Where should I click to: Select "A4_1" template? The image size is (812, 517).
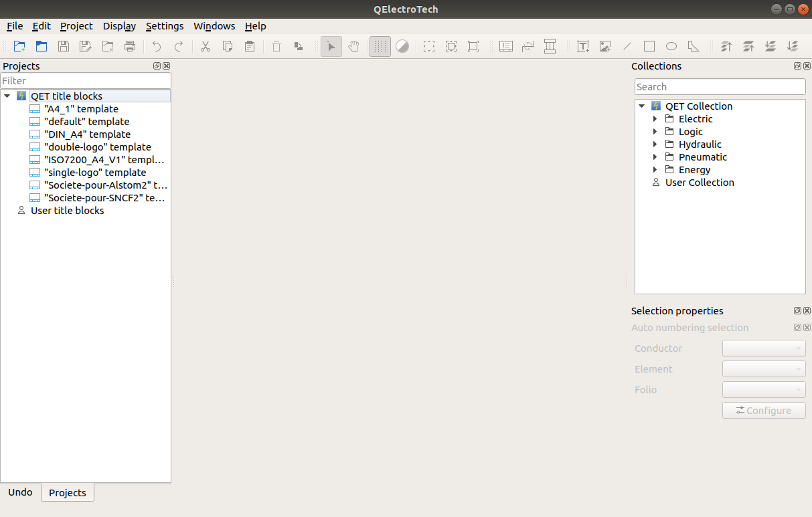coord(81,109)
